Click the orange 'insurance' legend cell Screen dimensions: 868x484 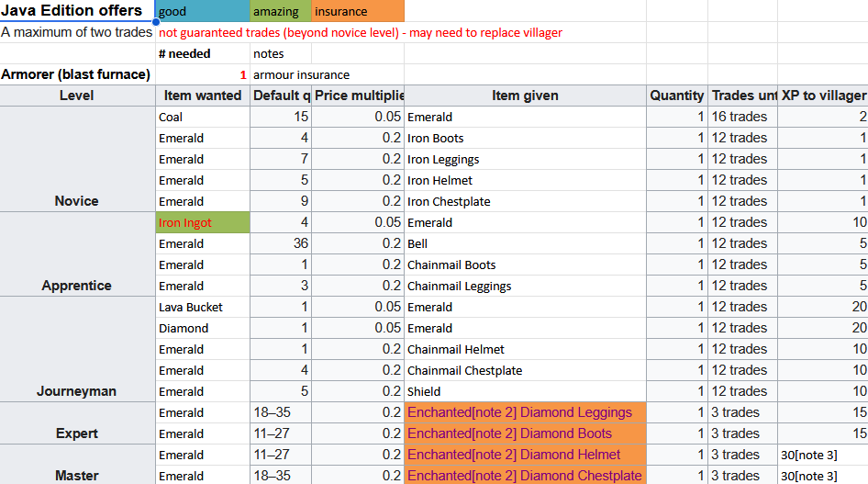pos(358,11)
